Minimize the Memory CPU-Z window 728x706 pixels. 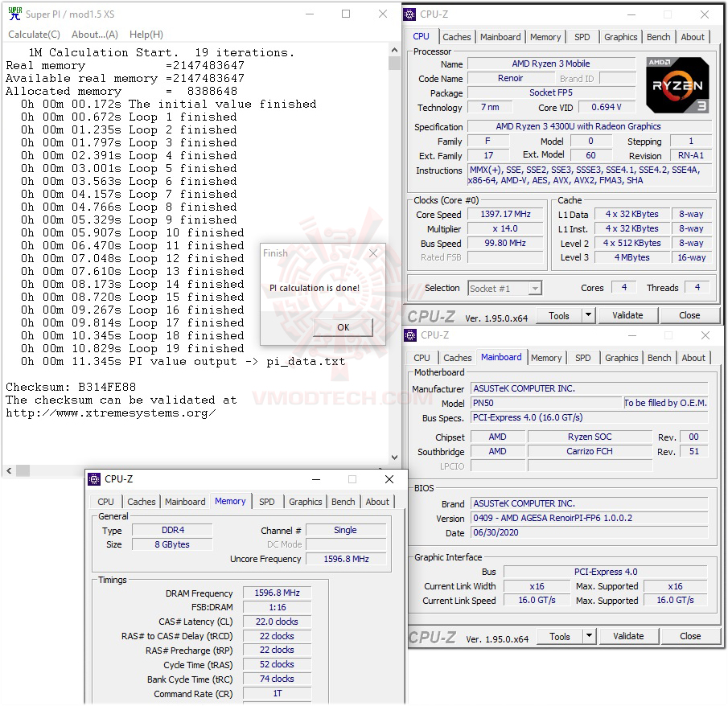pyautogui.click(x=316, y=479)
